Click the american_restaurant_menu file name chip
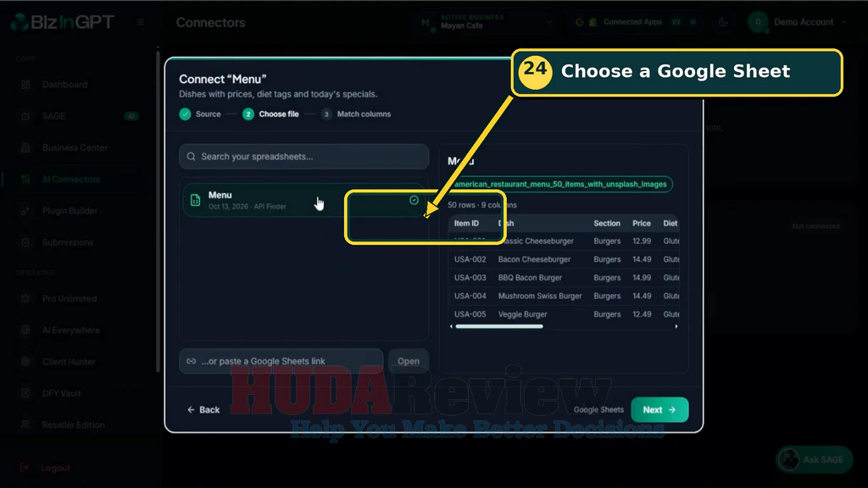Screen dimensions: 868x488 (561, 184)
